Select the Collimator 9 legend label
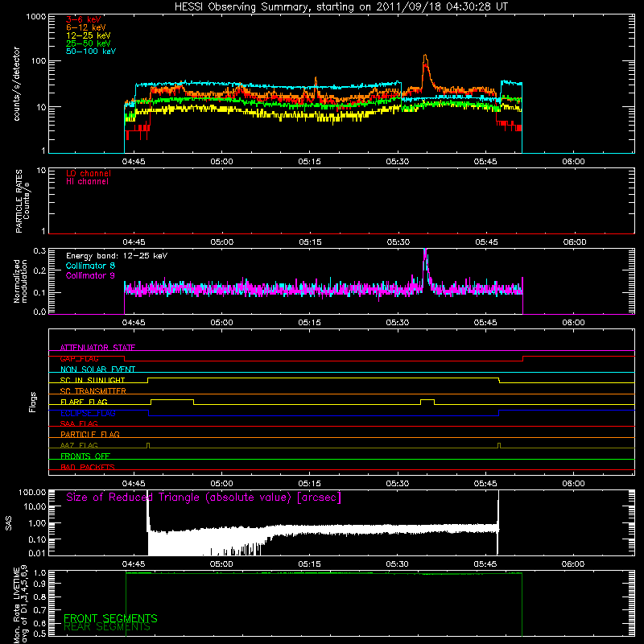The image size is (644, 644). tap(90, 275)
